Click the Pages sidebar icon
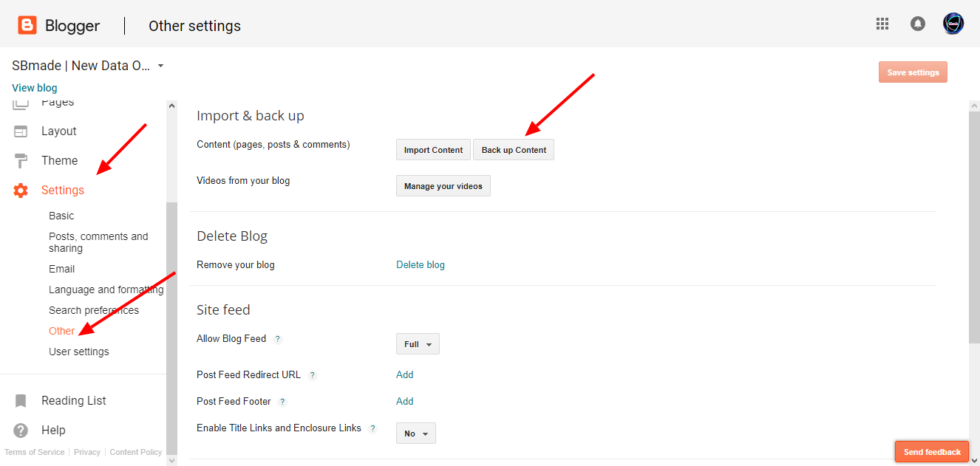 click(x=20, y=102)
